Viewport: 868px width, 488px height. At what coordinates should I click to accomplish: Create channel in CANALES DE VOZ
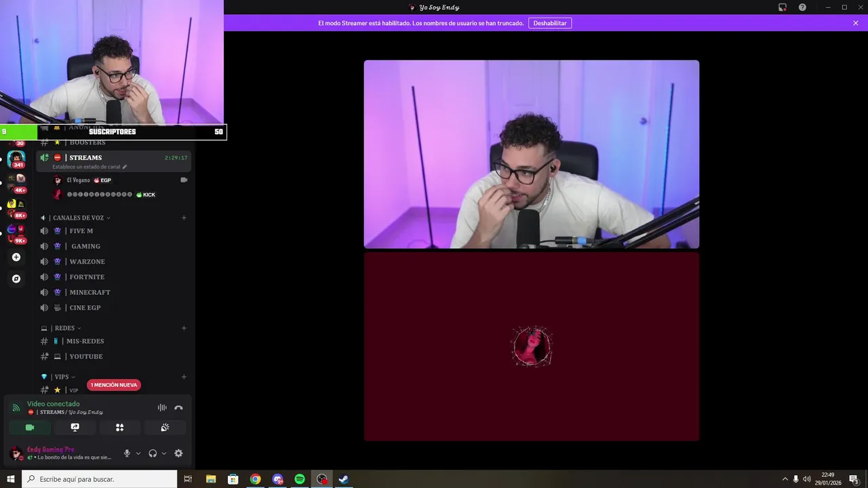pyautogui.click(x=184, y=218)
